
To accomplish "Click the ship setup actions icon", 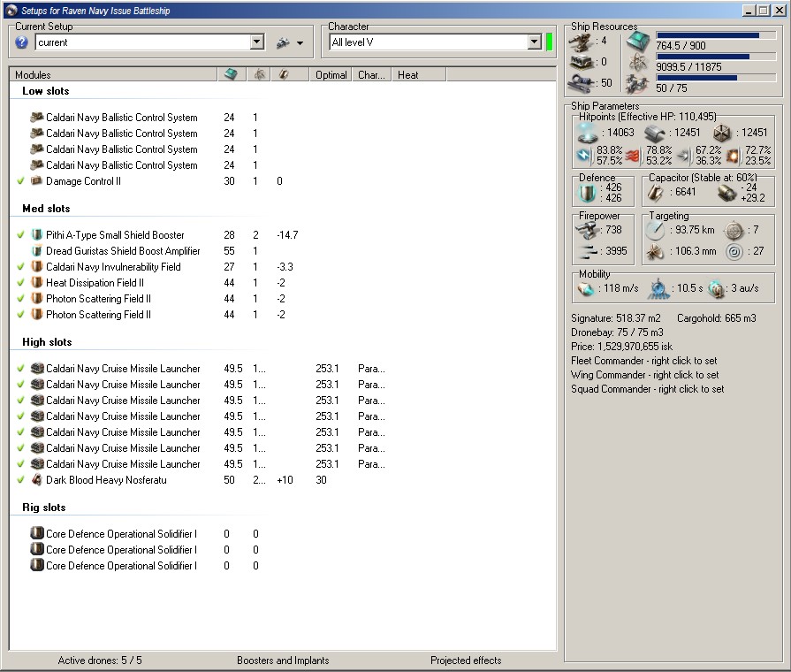I will click(x=283, y=43).
